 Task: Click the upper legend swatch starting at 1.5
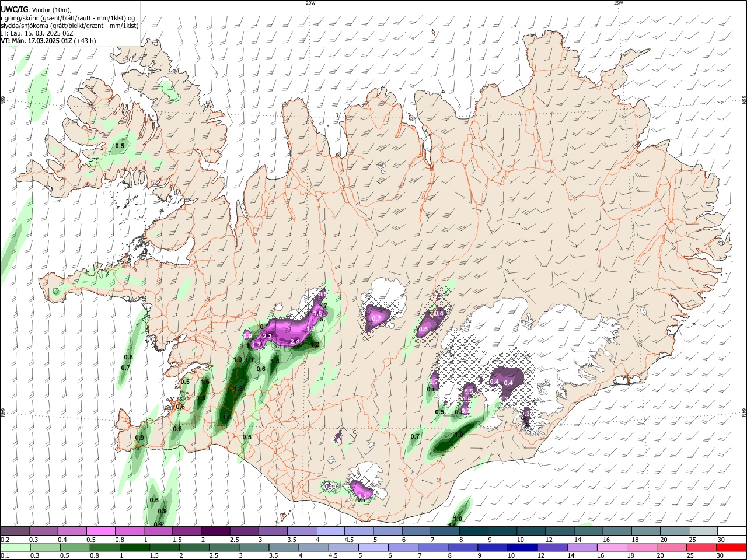[x=186, y=531]
